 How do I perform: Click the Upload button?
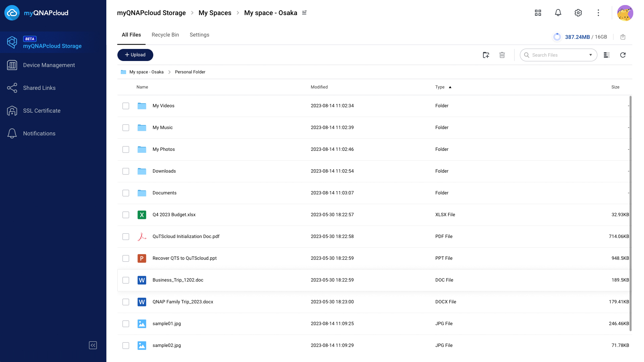(x=135, y=55)
